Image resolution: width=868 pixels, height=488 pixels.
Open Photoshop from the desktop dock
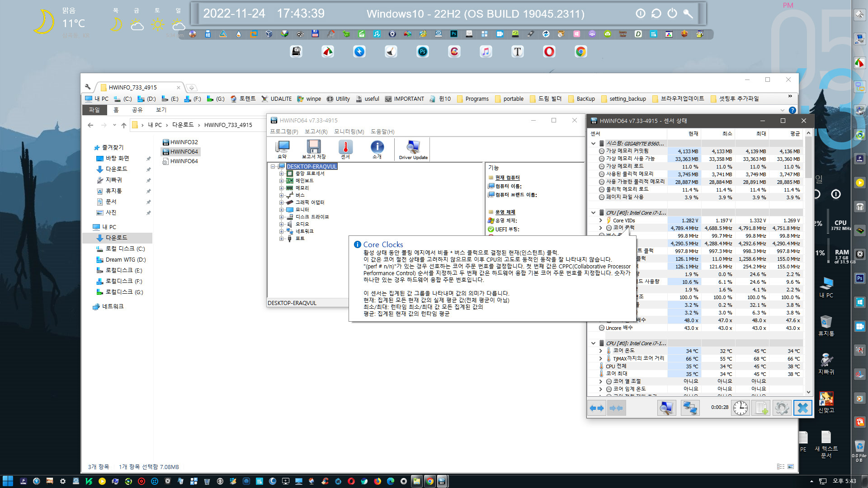[423, 52]
